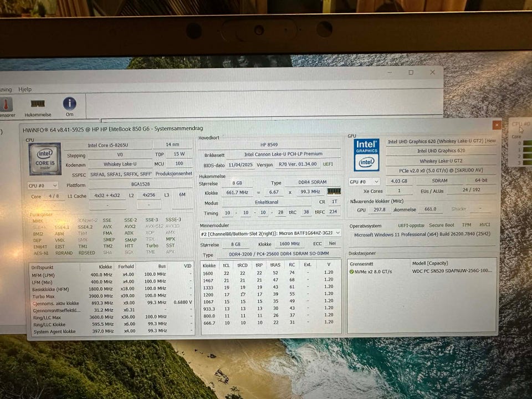Close the Systemsammendrag summary window
The height and width of the screenshot is (399, 532).
[x=497, y=125]
